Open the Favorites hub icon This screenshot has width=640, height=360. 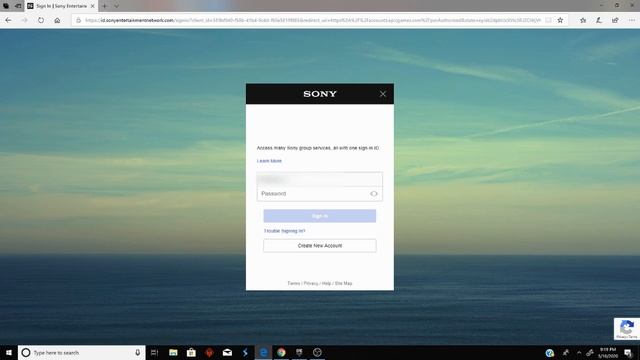tap(583, 20)
